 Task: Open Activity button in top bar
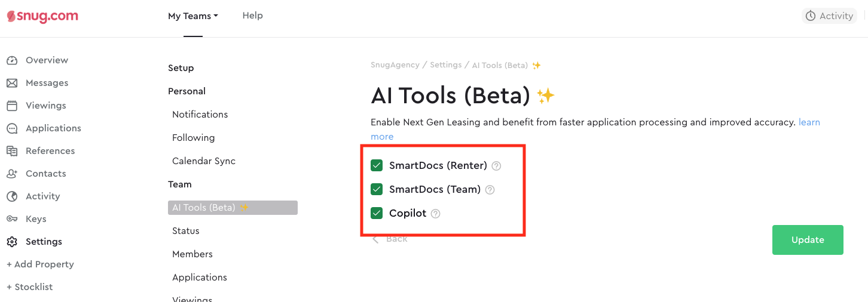(829, 16)
